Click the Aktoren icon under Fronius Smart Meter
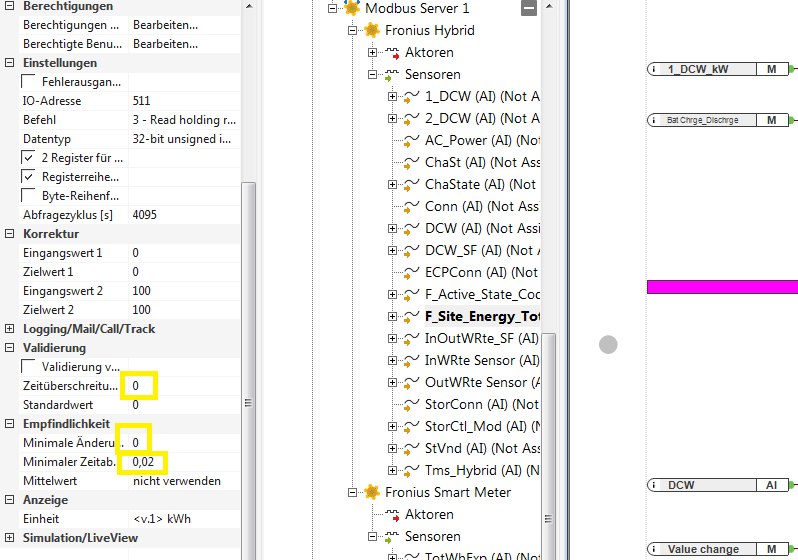 tap(392, 515)
